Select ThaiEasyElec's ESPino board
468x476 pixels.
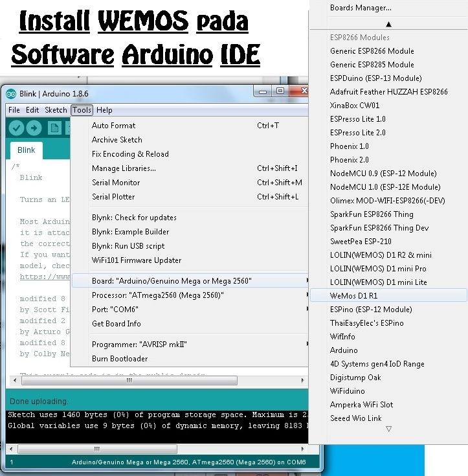[x=388, y=323]
